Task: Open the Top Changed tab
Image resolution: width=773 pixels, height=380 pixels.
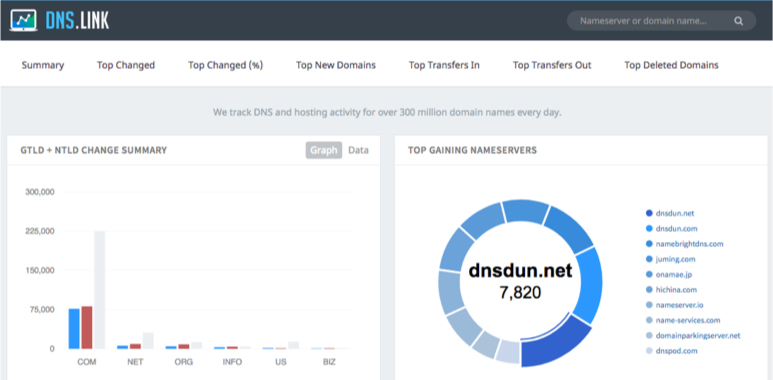Action: [x=126, y=65]
